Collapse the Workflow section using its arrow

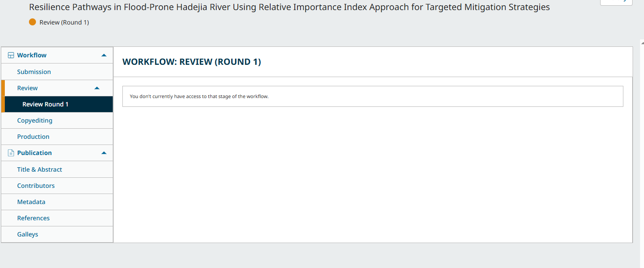(x=104, y=55)
